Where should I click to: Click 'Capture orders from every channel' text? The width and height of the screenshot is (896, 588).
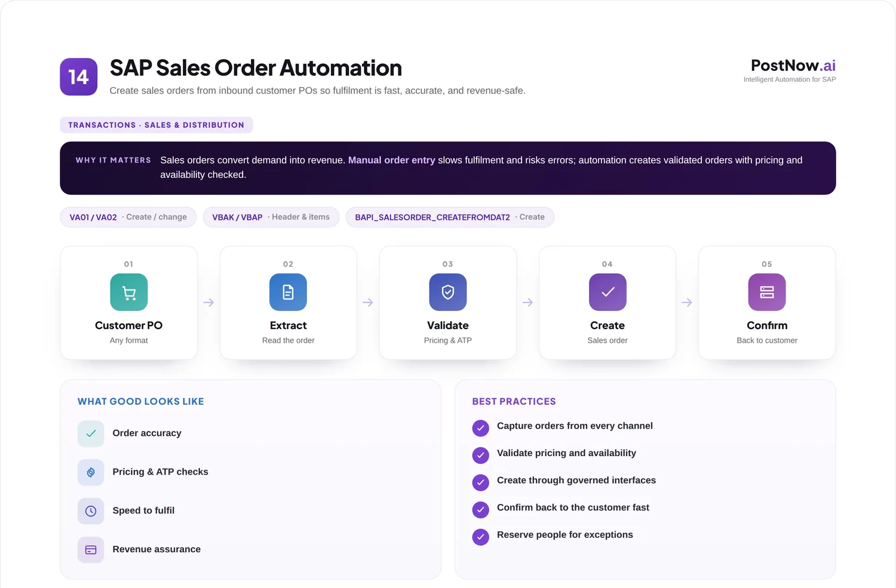coord(575,426)
